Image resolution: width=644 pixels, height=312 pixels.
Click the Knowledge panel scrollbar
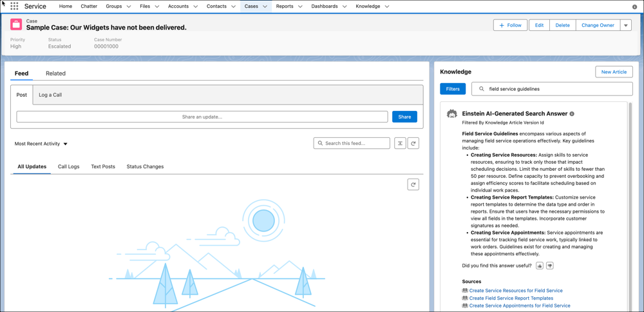[x=630, y=206]
